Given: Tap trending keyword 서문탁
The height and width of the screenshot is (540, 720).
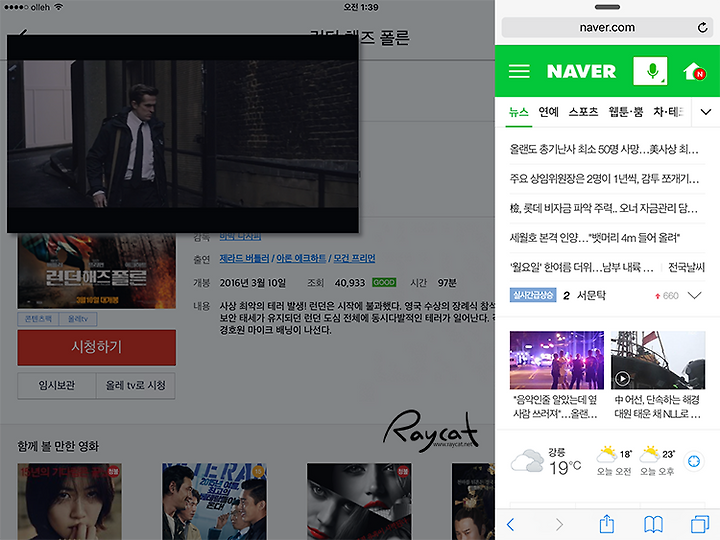Looking at the screenshot, I should (x=591, y=295).
